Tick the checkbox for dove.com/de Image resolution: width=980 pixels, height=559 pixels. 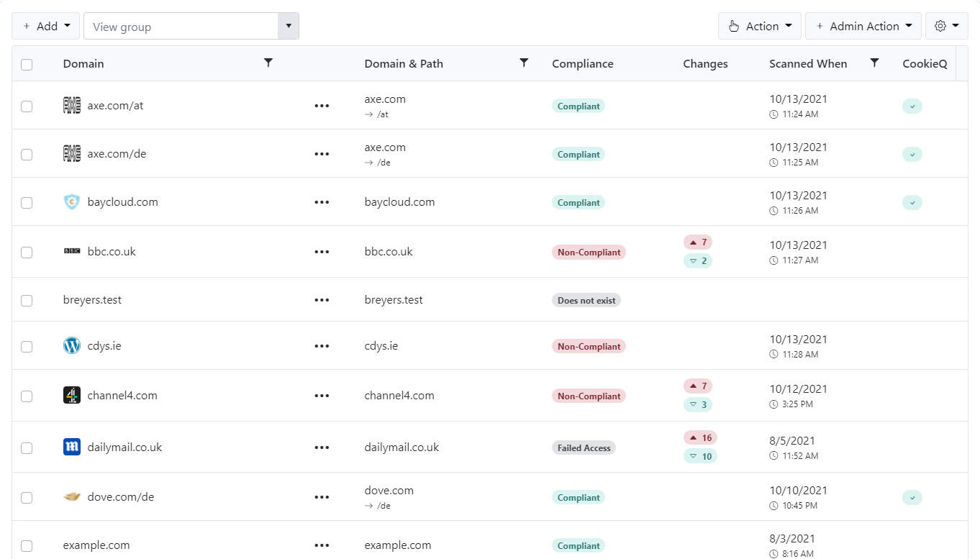click(27, 498)
